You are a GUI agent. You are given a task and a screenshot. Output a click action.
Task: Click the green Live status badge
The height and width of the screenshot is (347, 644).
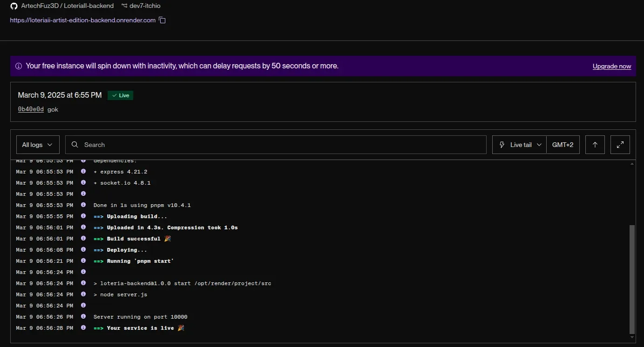coord(121,95)
